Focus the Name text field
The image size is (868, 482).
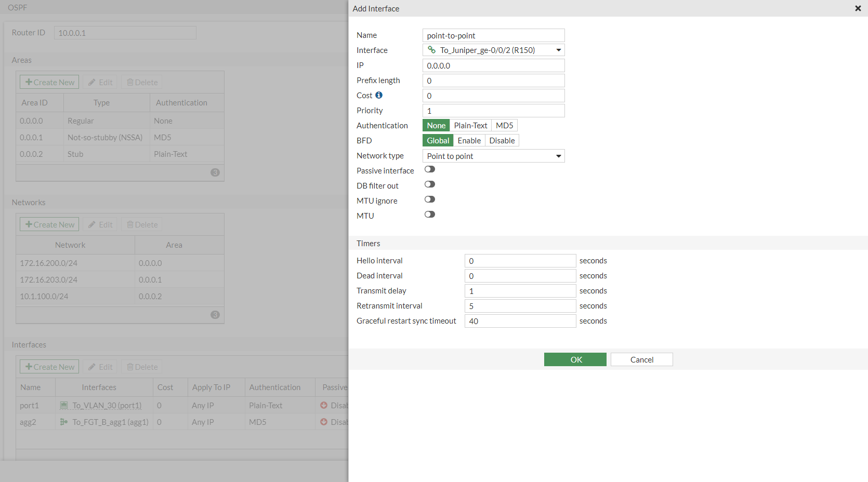[x=493, y=36]
